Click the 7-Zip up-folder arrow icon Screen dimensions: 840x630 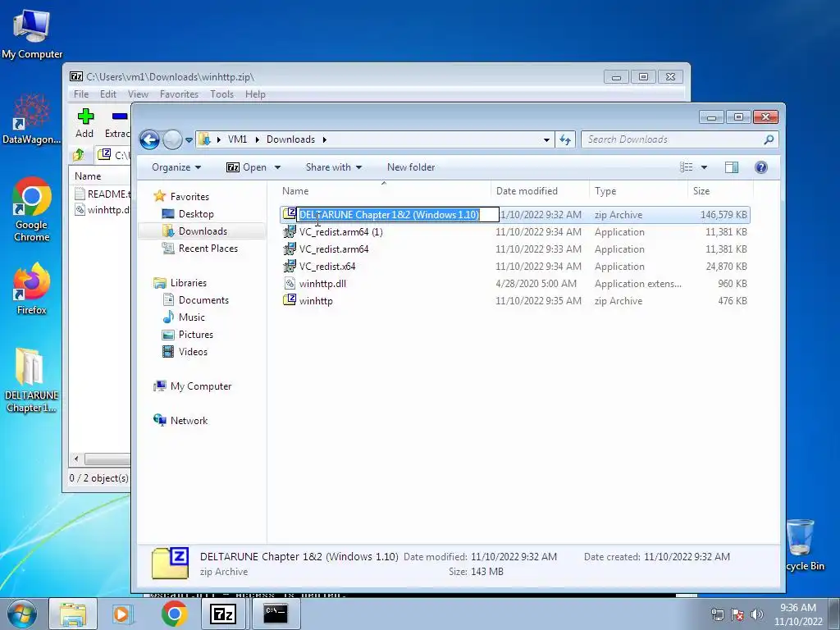79,155
